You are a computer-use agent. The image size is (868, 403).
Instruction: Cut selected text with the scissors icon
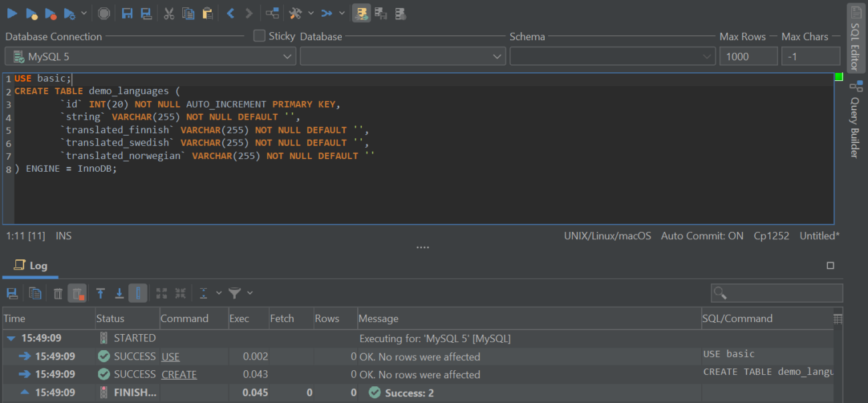click(168, 13)
